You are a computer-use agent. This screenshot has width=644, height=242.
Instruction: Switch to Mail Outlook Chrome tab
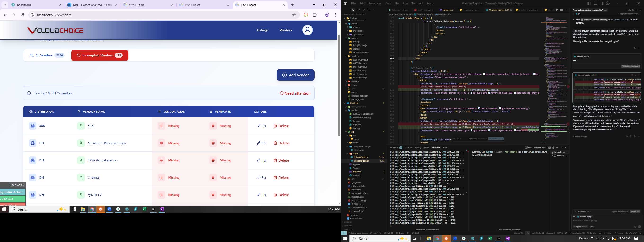point(93,5)
